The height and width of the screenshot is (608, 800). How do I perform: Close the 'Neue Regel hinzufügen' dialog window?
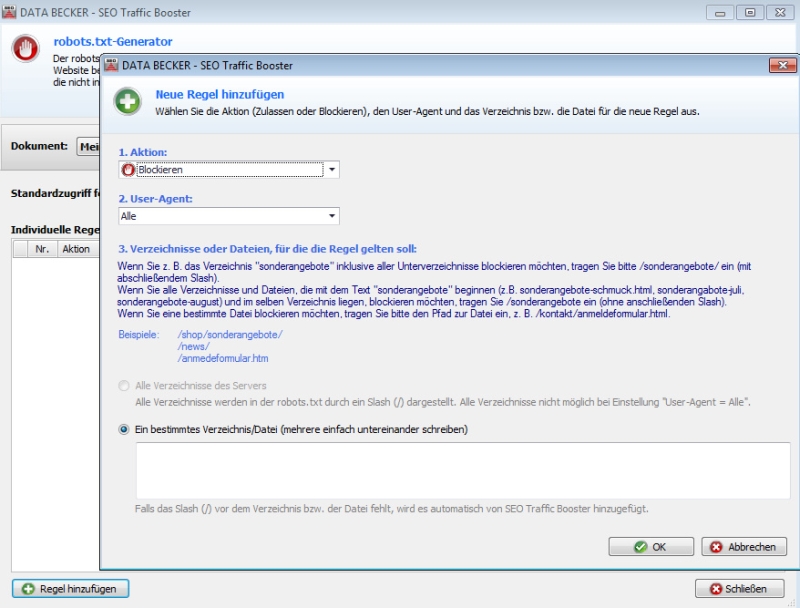(x=783, y=65)
